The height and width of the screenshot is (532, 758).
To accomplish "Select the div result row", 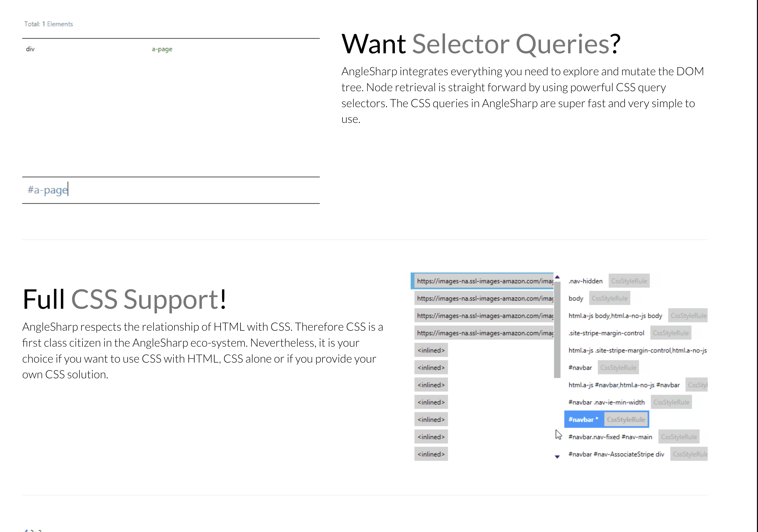I will pyautogui.click(x=30, y=49).
